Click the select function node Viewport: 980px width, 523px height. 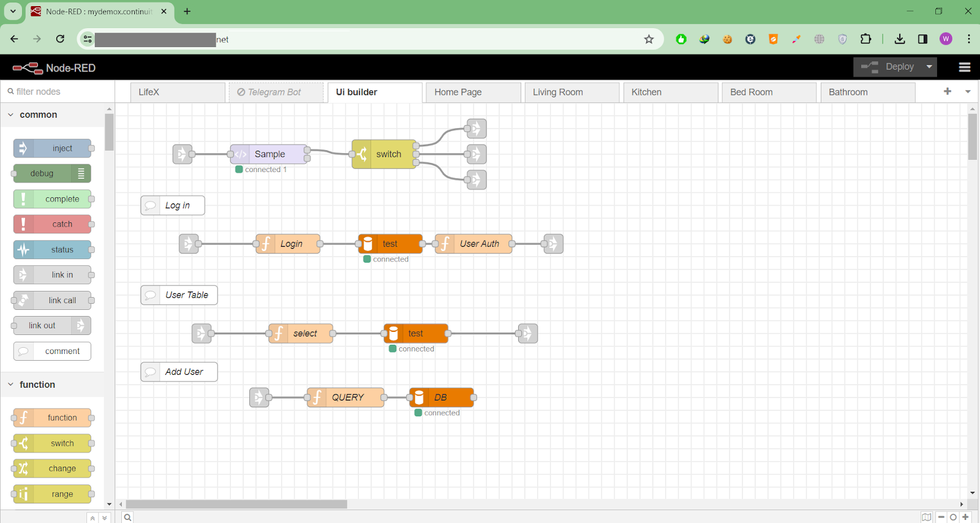click(301, 334)
